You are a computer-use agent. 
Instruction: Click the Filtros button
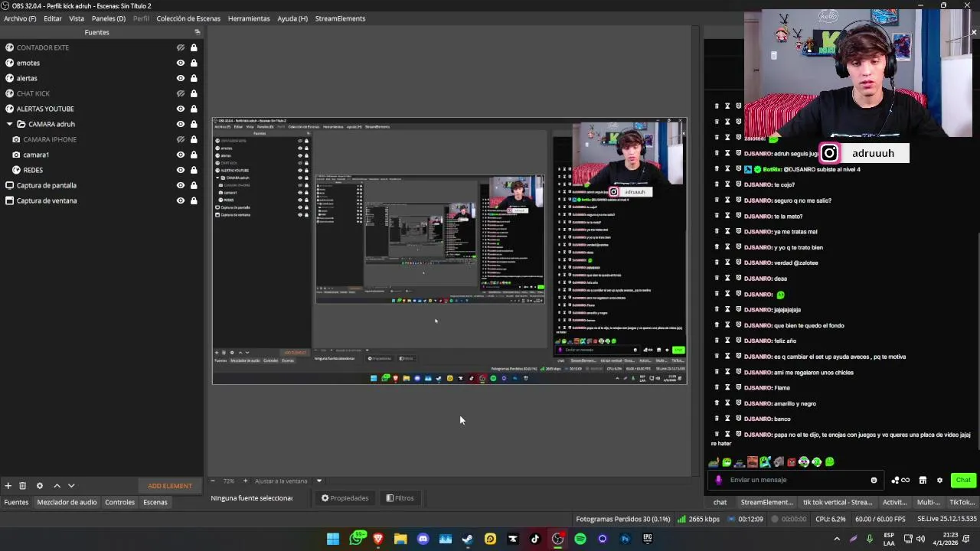point(400,498)
